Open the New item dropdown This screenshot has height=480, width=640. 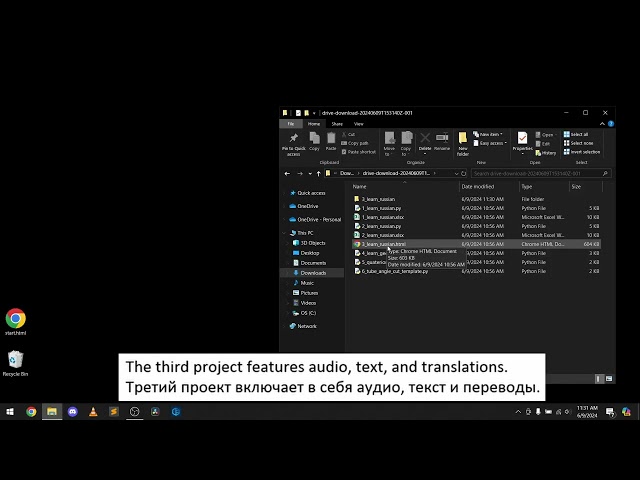click(x=488, y=134)
